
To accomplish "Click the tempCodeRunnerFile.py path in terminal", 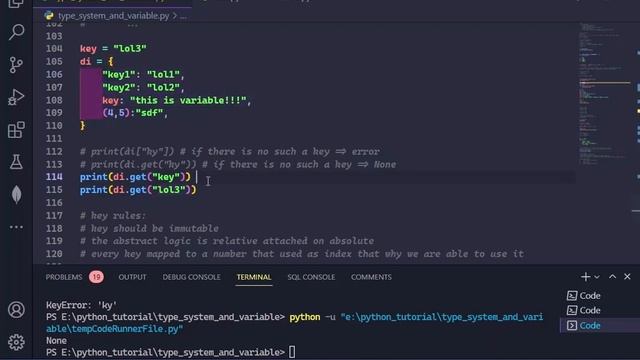I will [114, 329].
